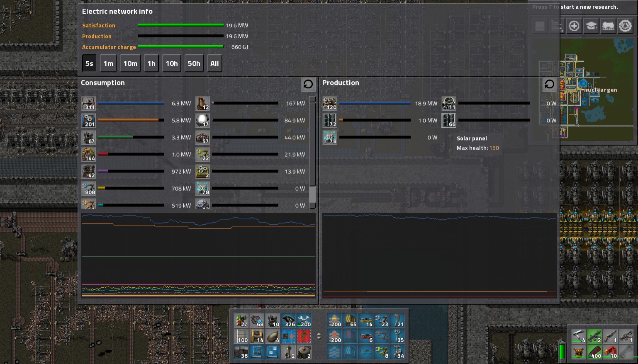
Task: Select the wall slot with 36
Action: [241, 352]
